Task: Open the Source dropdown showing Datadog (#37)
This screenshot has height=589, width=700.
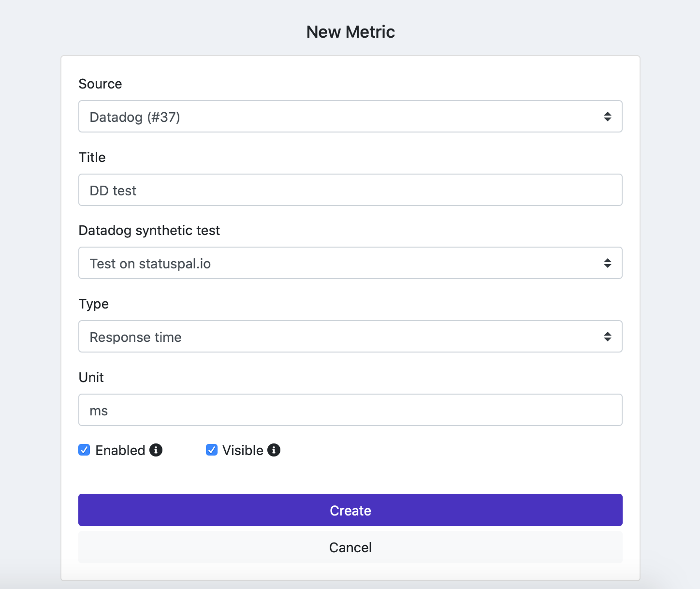Action: (338, 117)
